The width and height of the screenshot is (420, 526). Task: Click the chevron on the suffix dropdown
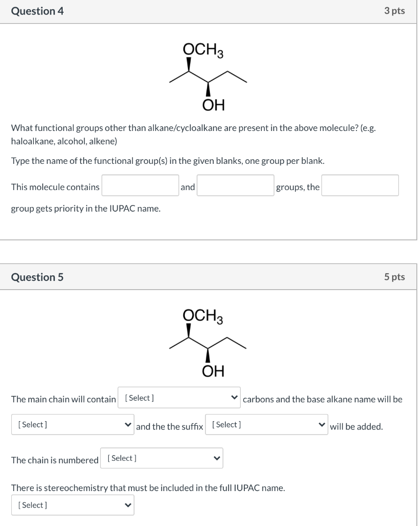tap(321, 425)
